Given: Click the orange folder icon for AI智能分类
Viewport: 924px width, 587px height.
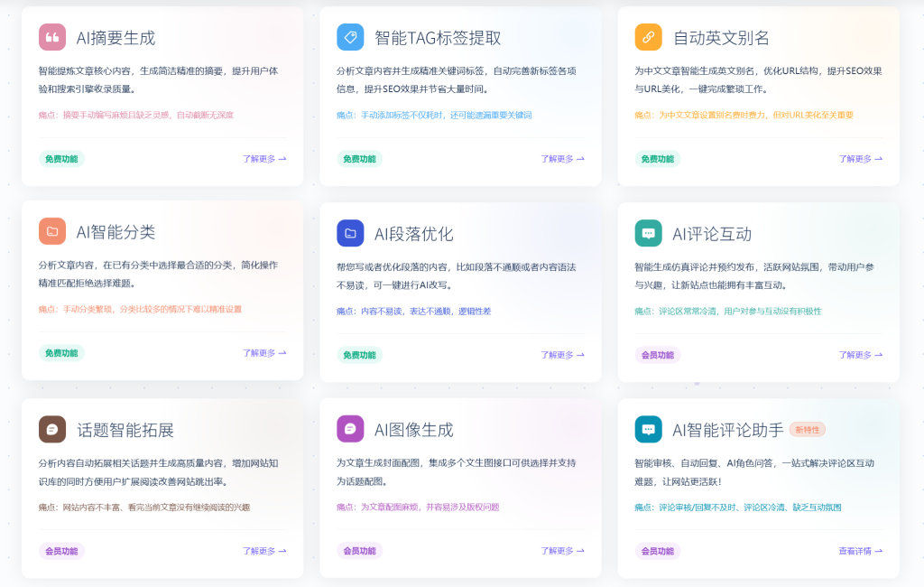Looking at the screenshot, I should (52, 231).
